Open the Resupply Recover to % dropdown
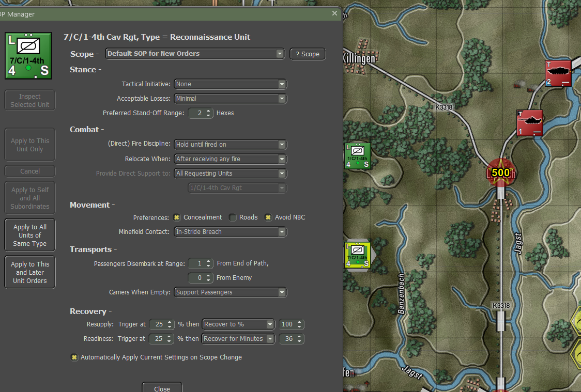Screen dimensions: 581x392 click(238, 324)
